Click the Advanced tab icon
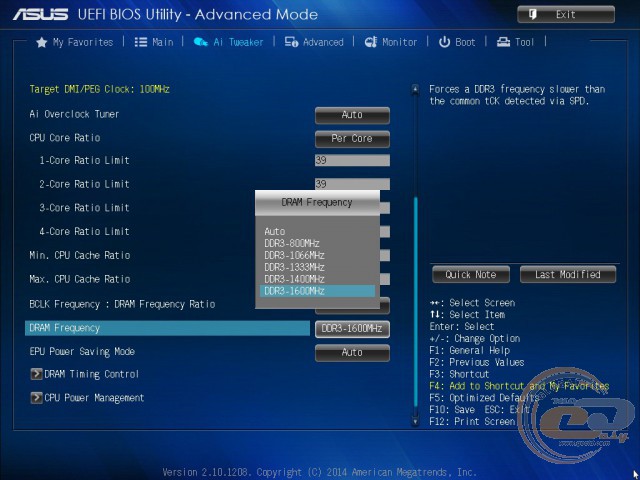The height and width of the screenshot is (480, 640). coord(291,42)
